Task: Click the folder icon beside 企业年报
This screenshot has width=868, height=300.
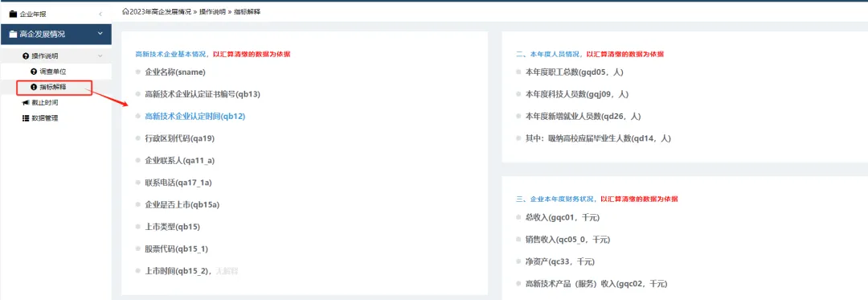Action: coord(14,14)
